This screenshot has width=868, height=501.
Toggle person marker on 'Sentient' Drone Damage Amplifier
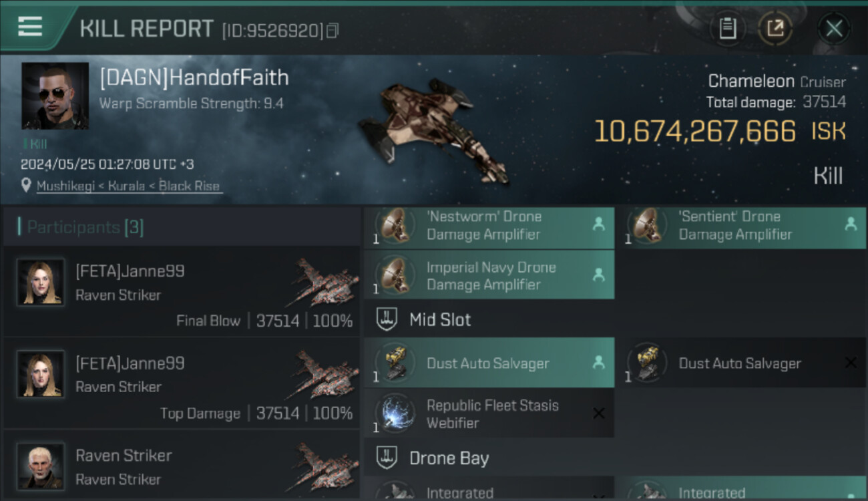coord(851,224)
